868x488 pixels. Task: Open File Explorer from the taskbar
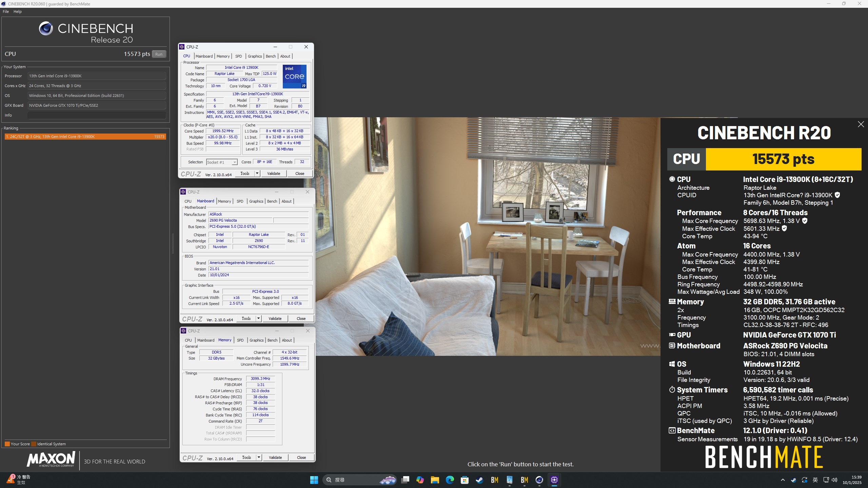tap(435, 480)
